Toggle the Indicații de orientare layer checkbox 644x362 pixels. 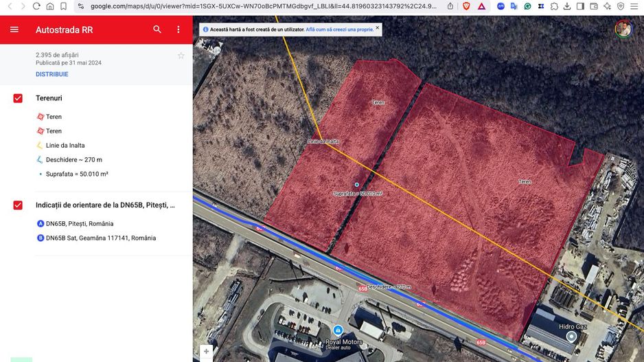(18, 205)
